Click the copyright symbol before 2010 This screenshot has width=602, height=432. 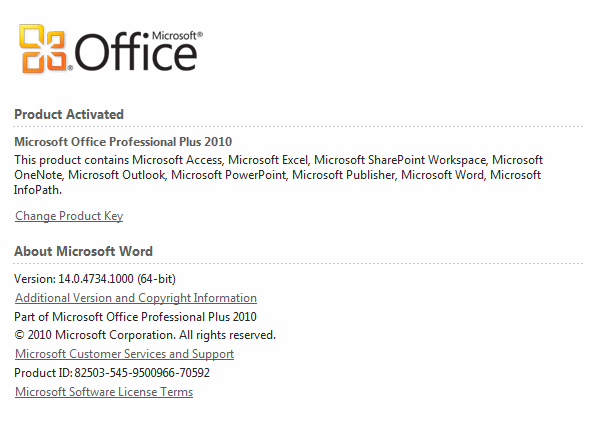click(19, 335)
